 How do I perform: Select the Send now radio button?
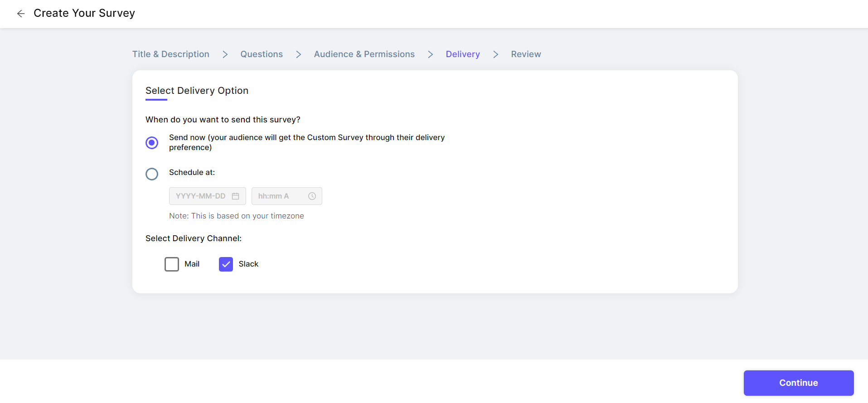tap(152, 143)
